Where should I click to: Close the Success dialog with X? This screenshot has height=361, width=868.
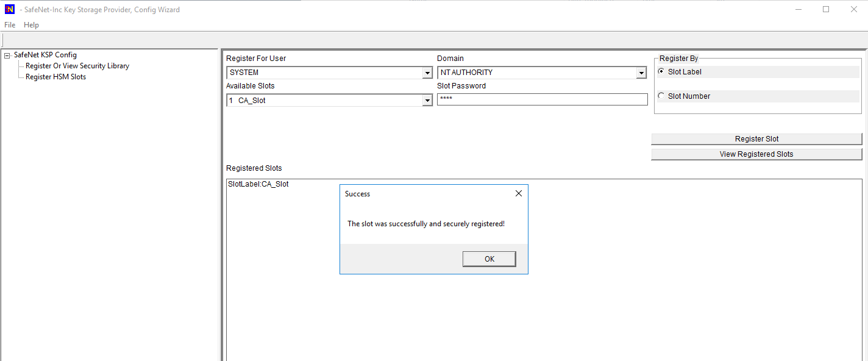(x=518, y=194)
